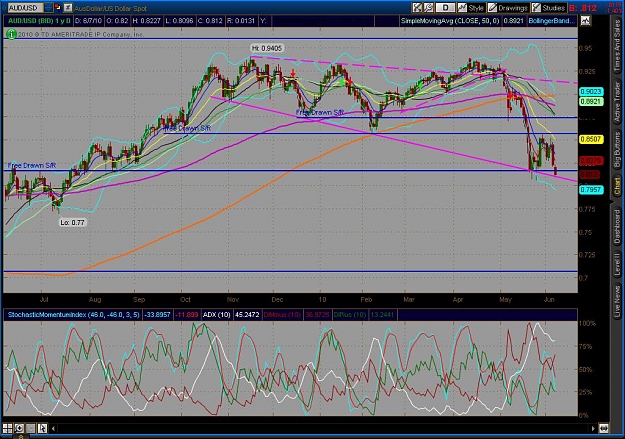The height and width of the screenshot is (439, 625).
Task: Click the left scroll arrow of time scrollbar
Action: [x=53, y=429]
